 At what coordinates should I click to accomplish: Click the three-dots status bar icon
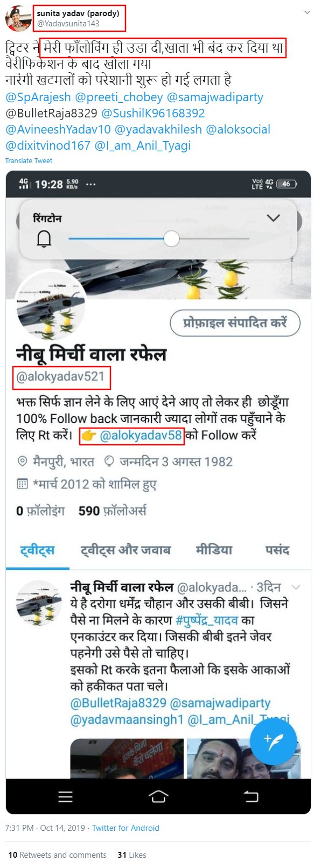point(90,184)
